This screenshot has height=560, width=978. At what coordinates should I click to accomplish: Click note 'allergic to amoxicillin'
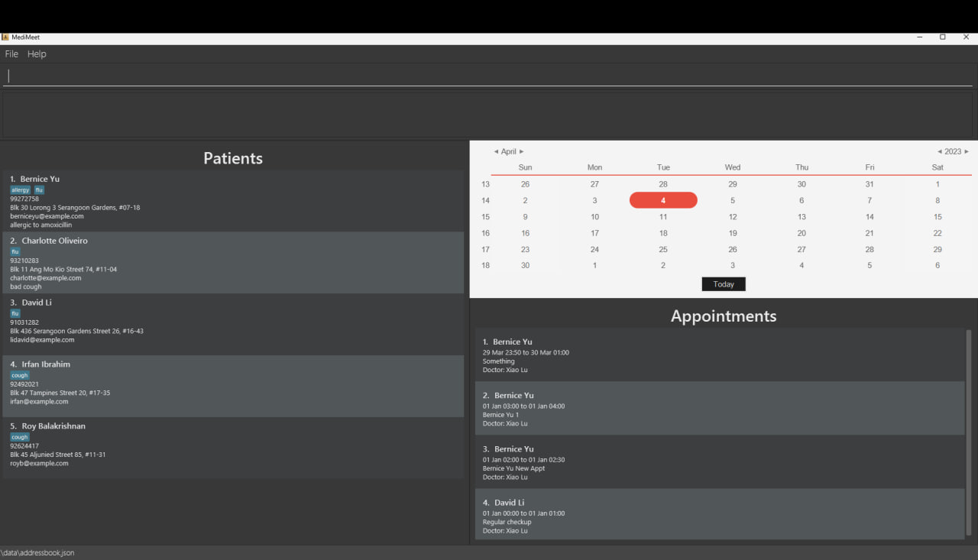click(41, 225)
